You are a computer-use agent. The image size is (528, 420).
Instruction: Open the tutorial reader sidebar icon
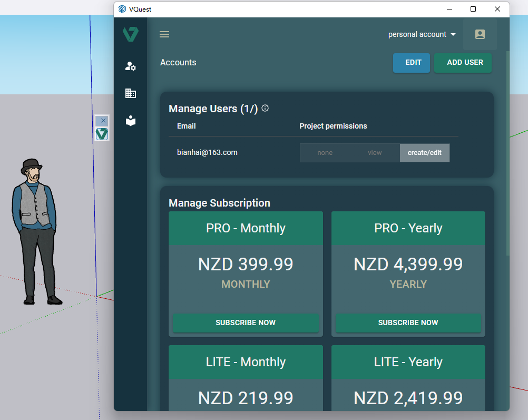click(130, 121)
